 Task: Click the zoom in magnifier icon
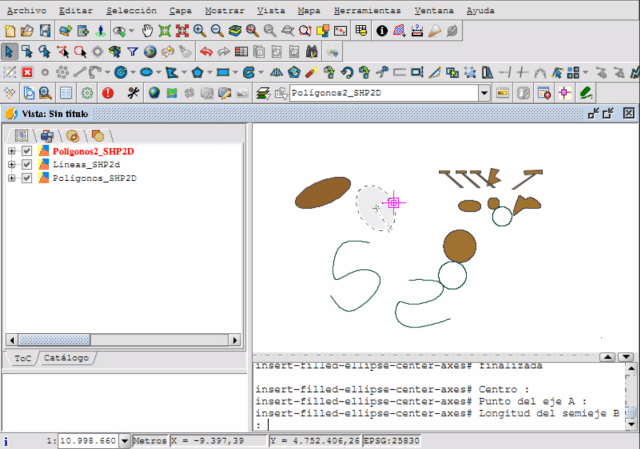coord(198,30)
